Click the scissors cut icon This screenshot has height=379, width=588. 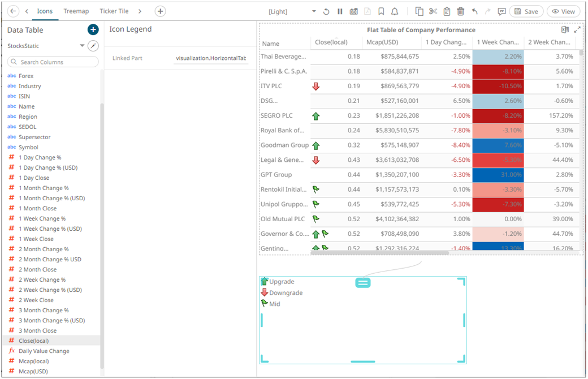coord(433,11)
